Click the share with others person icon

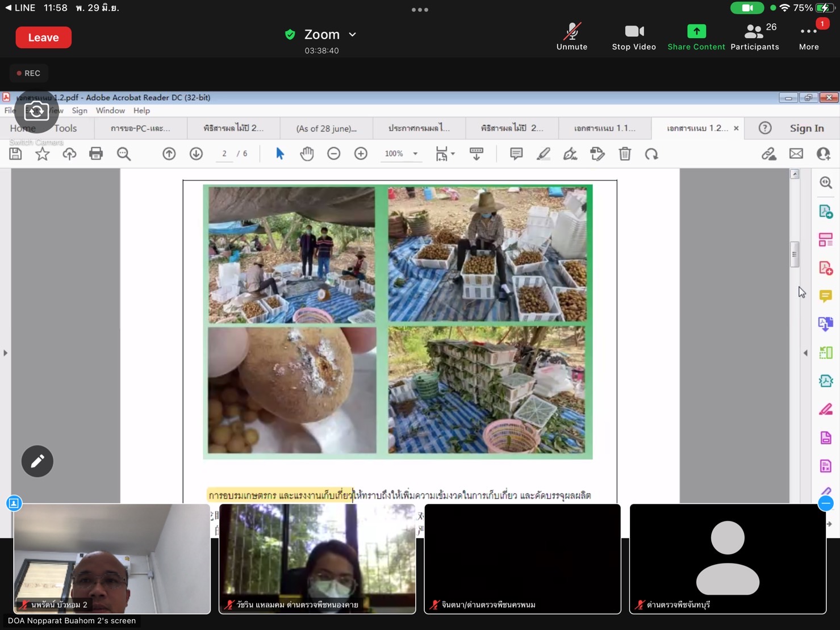click(x=823, y=154)
